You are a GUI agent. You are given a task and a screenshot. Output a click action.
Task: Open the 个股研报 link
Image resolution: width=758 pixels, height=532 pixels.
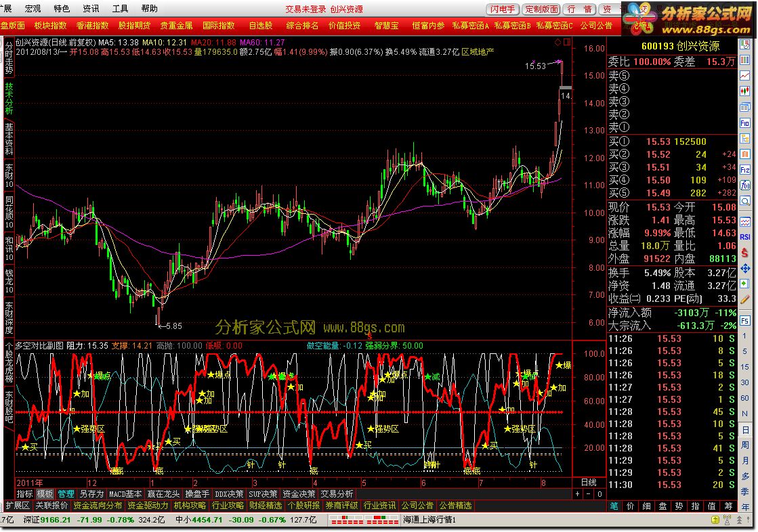303,506
